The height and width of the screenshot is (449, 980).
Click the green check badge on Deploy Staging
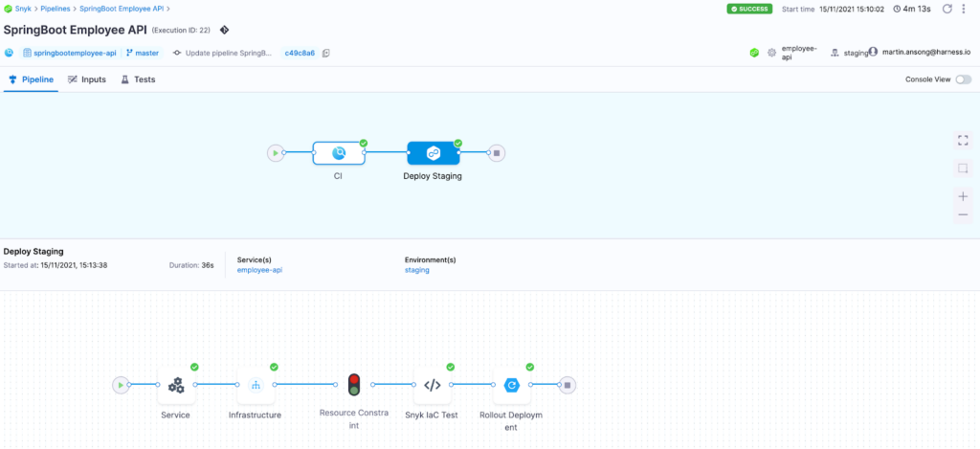(x=457, y=144)
